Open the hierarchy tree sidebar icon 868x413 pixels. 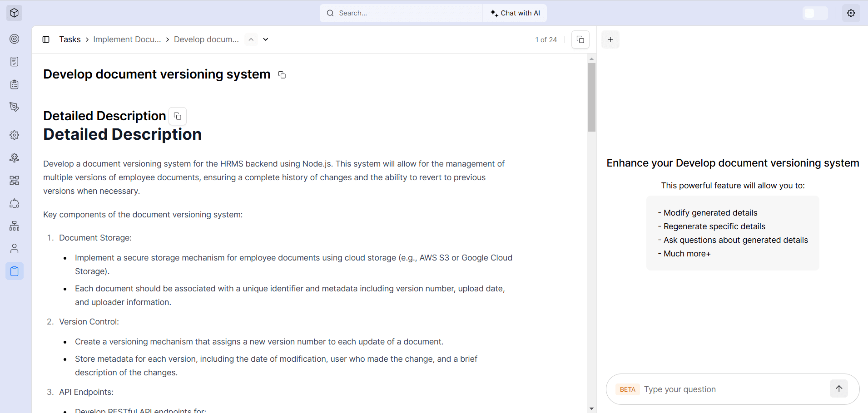tap(15, 226)
